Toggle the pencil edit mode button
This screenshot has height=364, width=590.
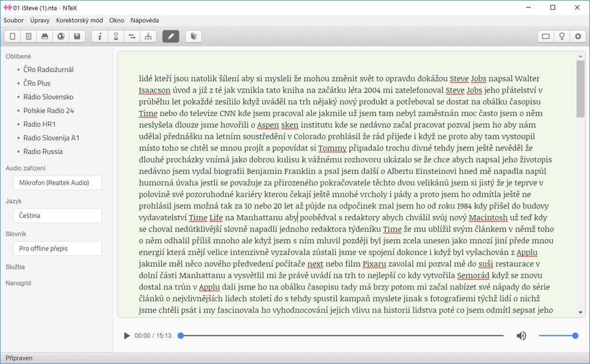click(171, 36)
